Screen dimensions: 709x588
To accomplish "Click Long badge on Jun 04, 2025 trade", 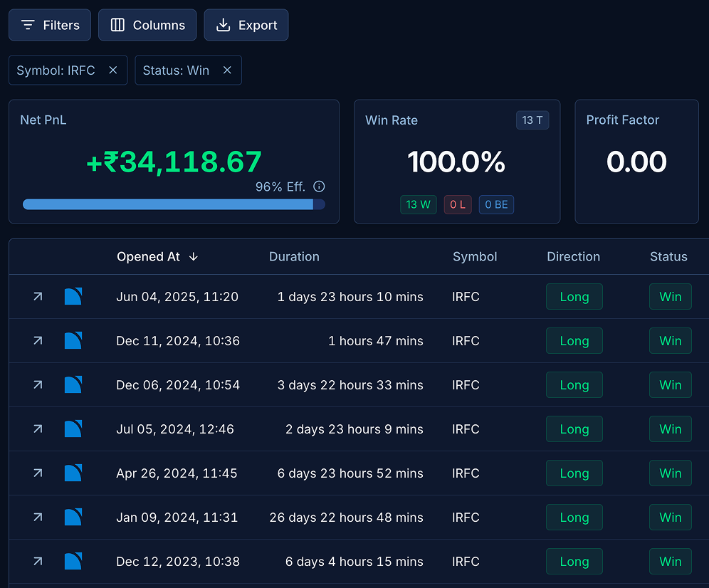I will [574, 297].
